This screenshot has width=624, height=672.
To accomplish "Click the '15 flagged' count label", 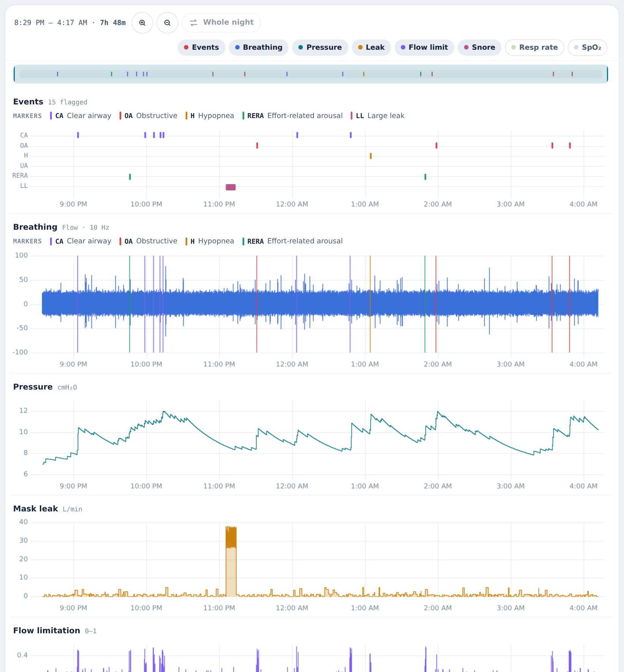I will click(68, 102).
